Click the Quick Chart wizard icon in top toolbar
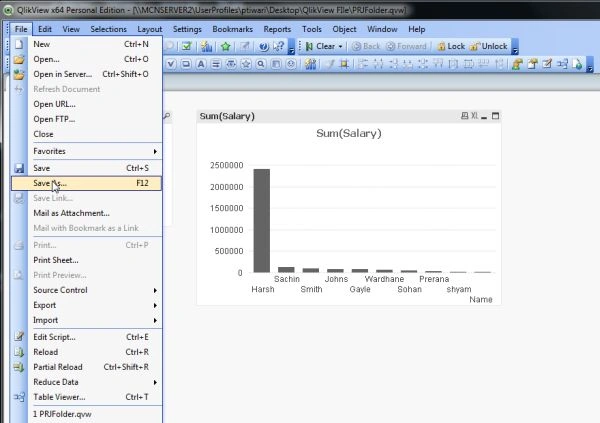Viewport: 600px width, 423px height. point(207,46)
